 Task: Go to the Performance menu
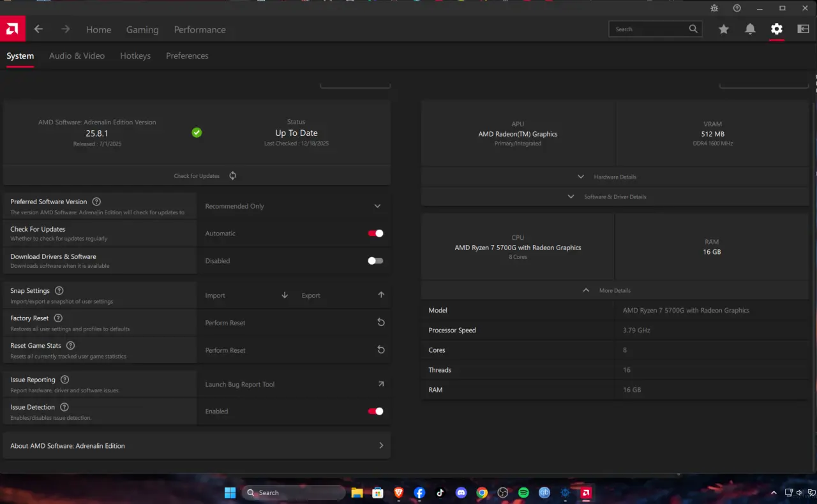(x=200, y=29)
